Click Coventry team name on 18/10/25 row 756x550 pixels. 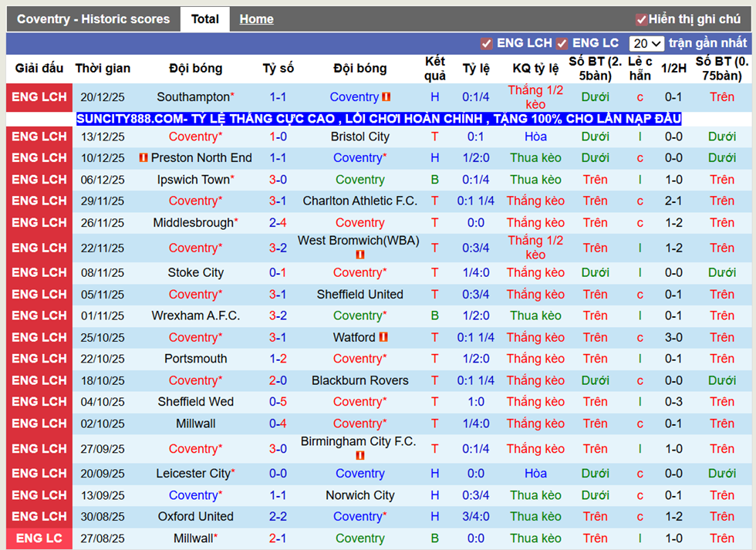(195, 380)
